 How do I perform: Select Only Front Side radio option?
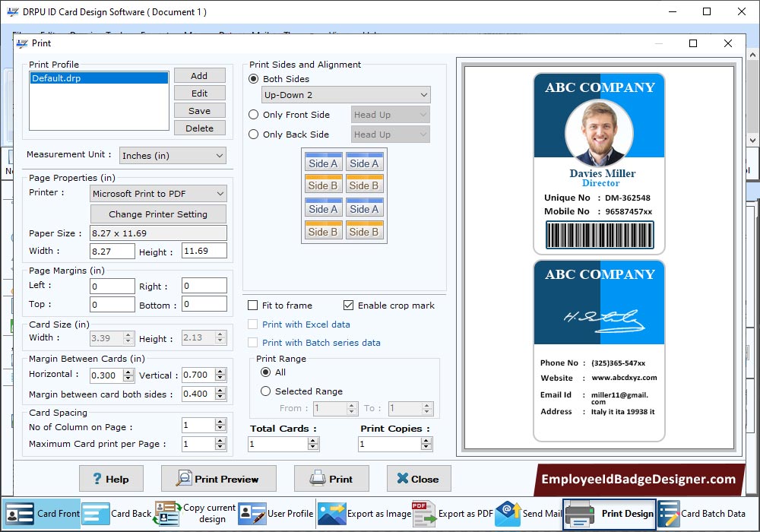(253, 114)
